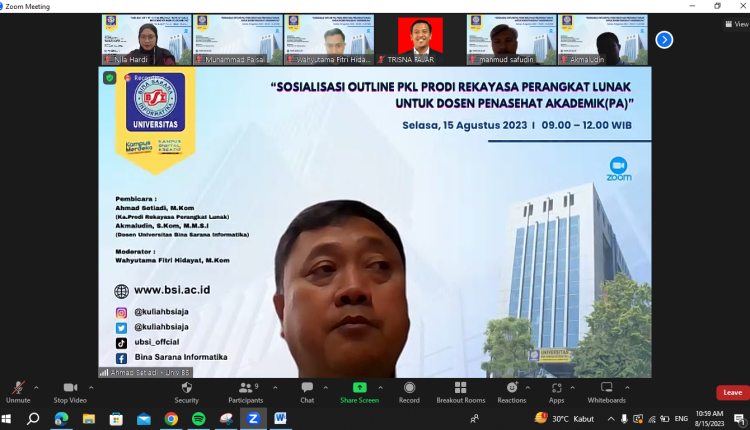This screenshot has width=750, height=430.
Task: Click the red Leave button
Action: pos(733,392)
